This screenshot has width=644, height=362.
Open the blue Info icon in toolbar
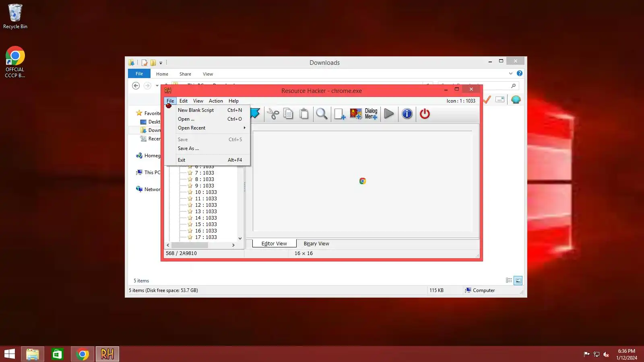(407, 114)
